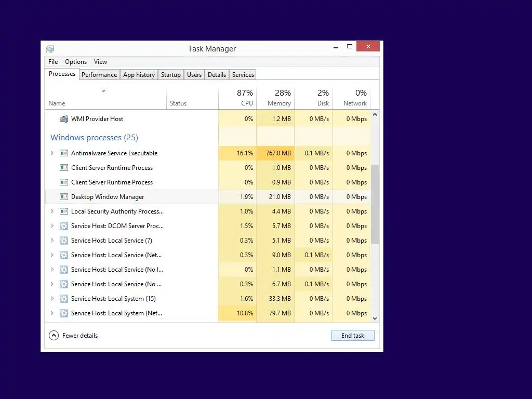
Task: Switch to the Users tab
Action: (x=194, y=75)
